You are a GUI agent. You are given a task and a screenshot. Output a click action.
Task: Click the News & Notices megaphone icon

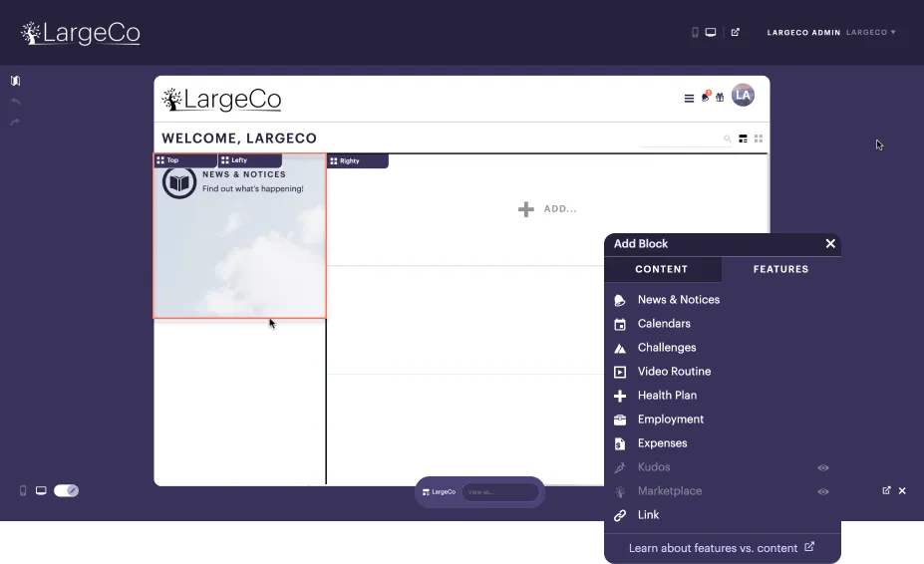click(x=619, y=301)
